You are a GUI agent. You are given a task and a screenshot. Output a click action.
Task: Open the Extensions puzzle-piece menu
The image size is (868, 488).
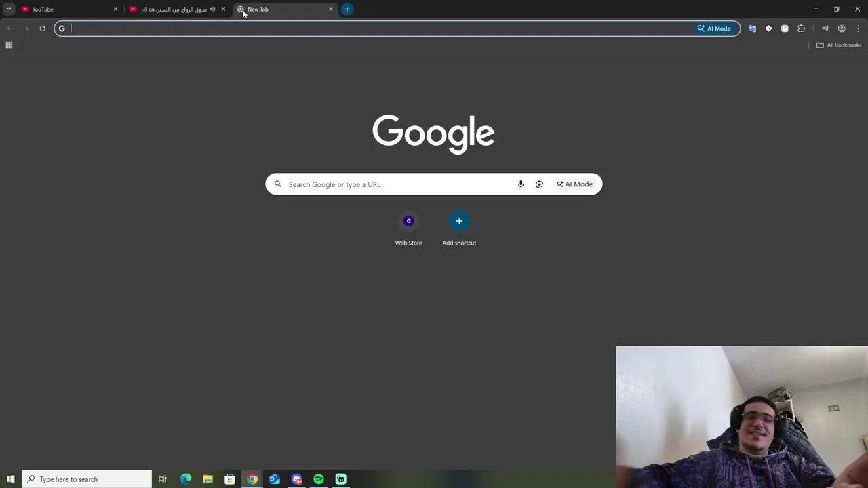802,28
